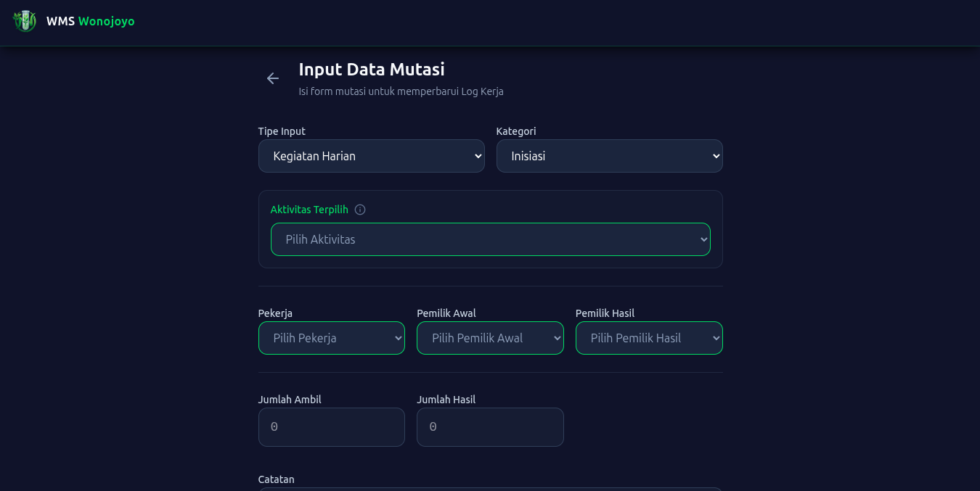Image resolution: width=980 pixels, height=491 pixels.
Task: Open the Pilih Pemilik Hasil dropdown
Action: (648, 338)
